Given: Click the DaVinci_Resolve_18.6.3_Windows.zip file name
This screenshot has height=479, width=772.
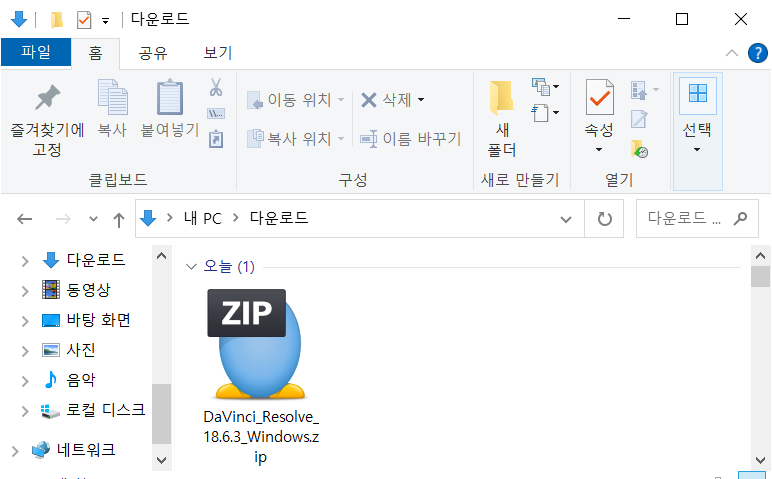Looking at the screenshot, I should point(261,437).
